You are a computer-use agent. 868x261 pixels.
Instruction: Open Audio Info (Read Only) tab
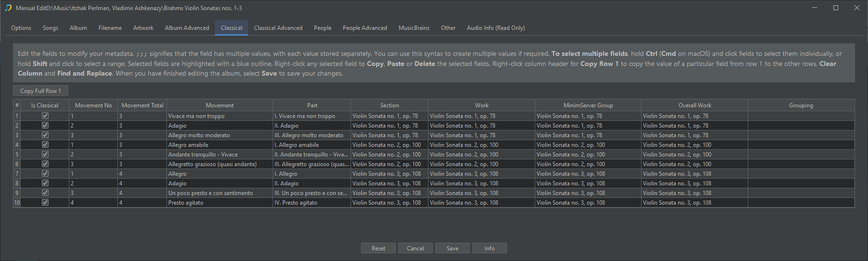pos(496,28)
